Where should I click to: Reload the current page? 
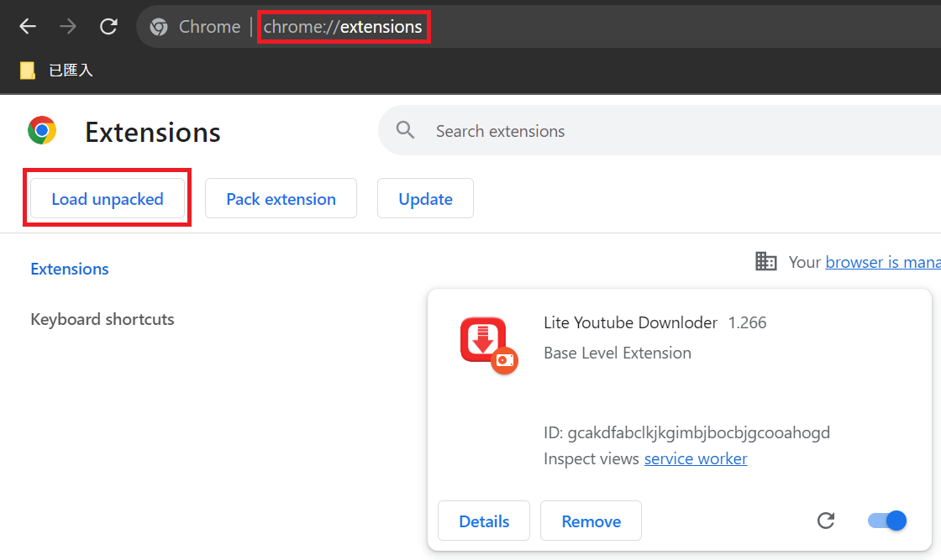(108, 26)
